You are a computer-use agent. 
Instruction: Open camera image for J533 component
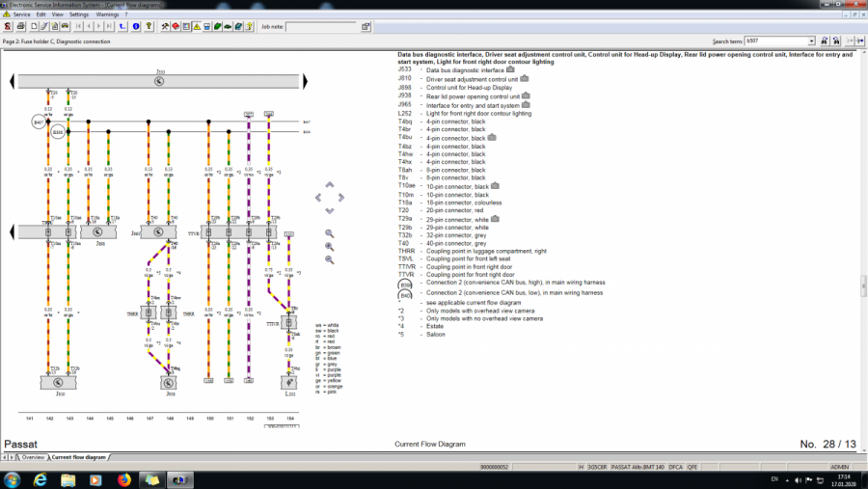(x=510, y=69)
